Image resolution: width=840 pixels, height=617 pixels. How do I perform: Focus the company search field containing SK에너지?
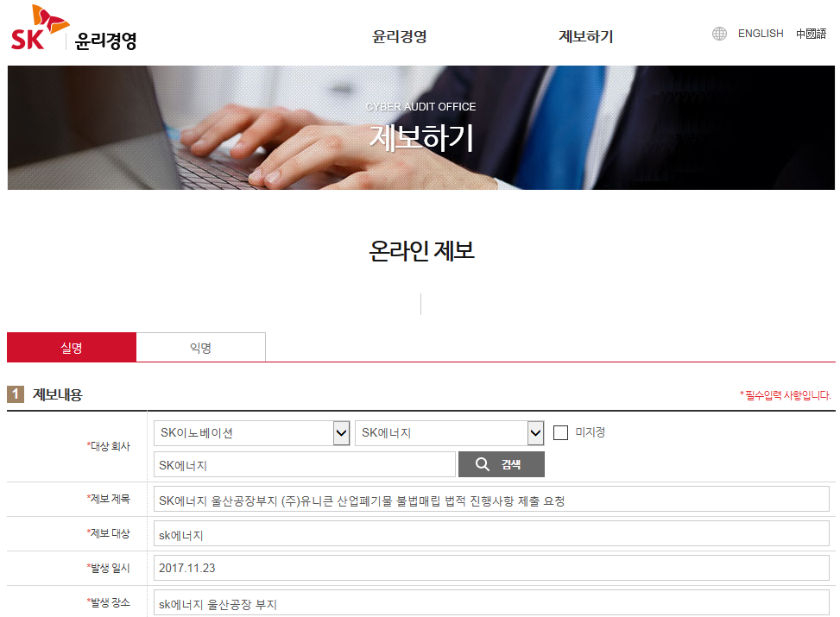(x=304, y=464)
